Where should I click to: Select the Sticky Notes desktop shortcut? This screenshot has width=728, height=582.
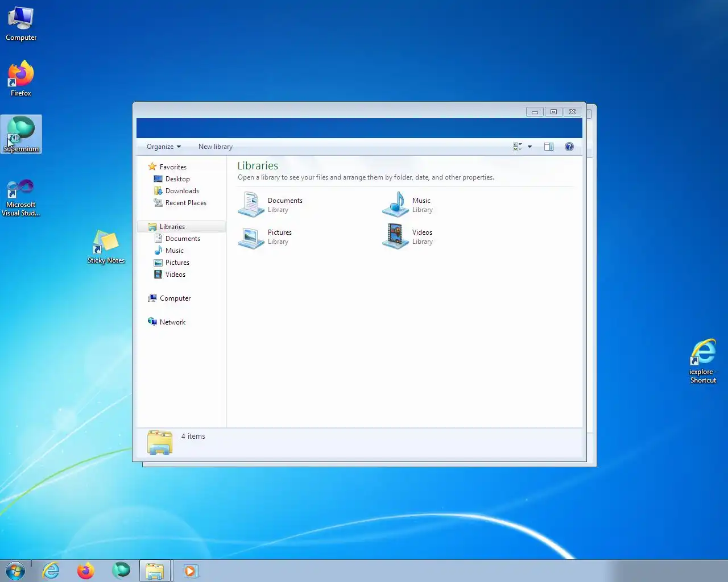pos(106,247)
